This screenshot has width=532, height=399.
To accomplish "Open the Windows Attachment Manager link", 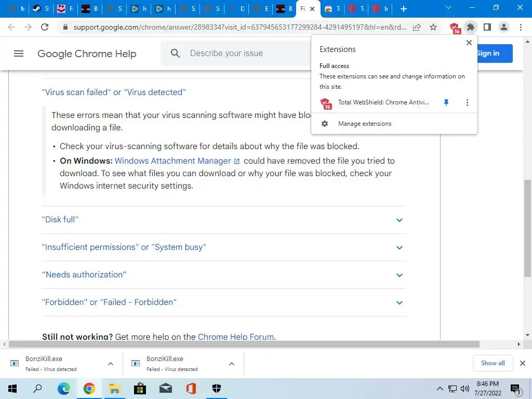I will click(177, 161).
